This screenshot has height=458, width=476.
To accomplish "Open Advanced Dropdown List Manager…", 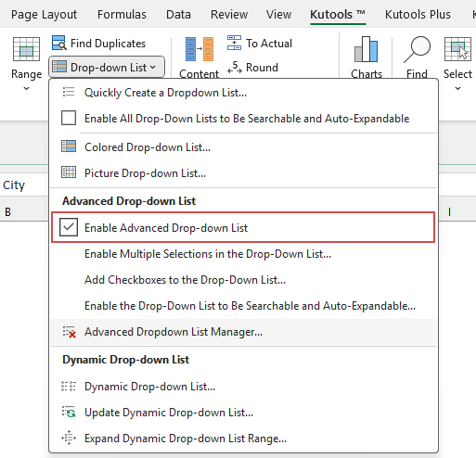I will click(244, 332).
